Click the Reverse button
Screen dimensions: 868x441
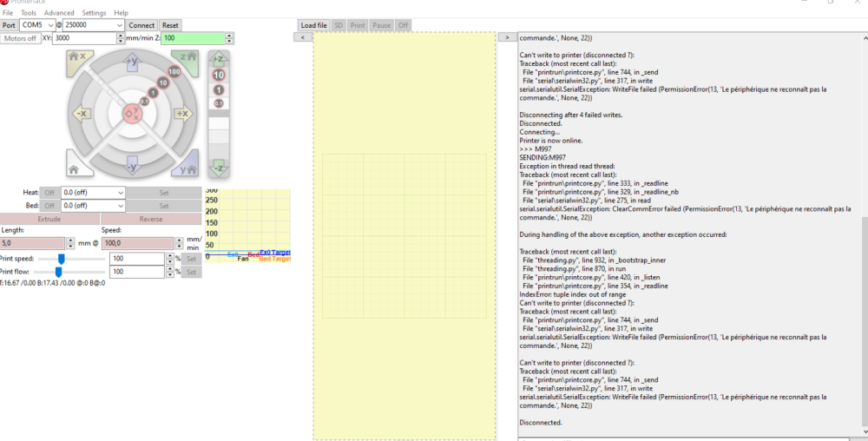(x=151, y=219)
